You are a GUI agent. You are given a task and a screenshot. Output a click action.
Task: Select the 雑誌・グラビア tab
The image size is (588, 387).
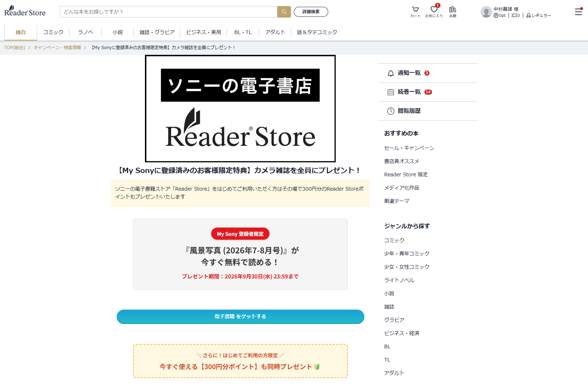[x=157, y=32]
